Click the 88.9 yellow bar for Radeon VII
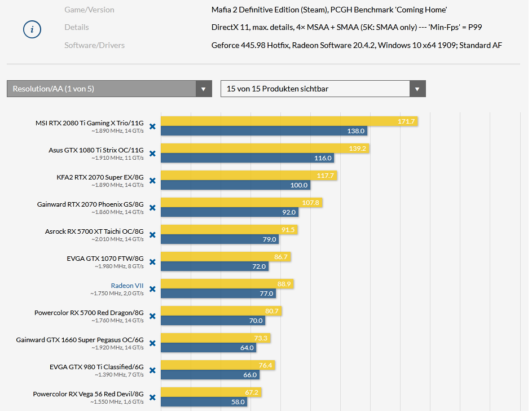Screen dimensions: 532x411 227,284
